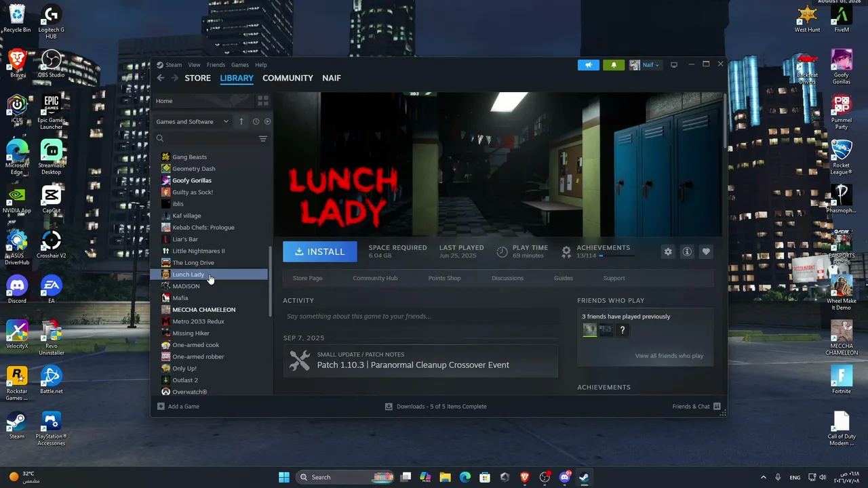
Task: Show hidden taskbar tray icons chevron
Action: (x=764, y=477)
